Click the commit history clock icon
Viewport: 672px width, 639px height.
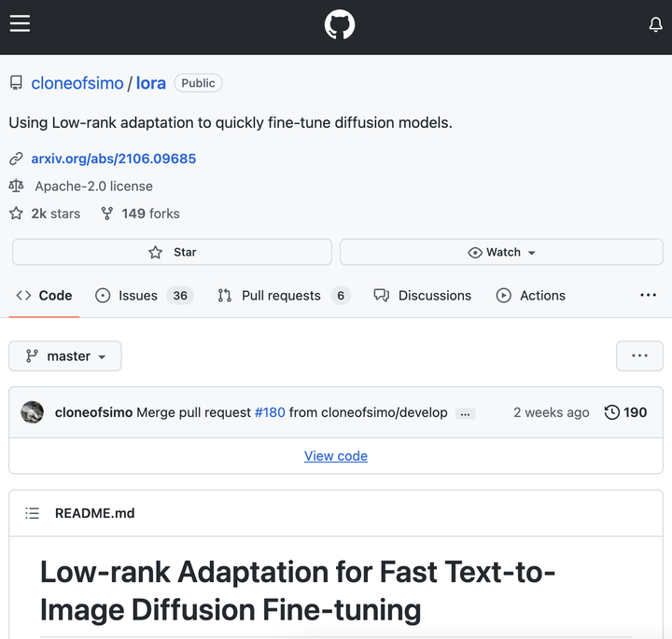612,412
